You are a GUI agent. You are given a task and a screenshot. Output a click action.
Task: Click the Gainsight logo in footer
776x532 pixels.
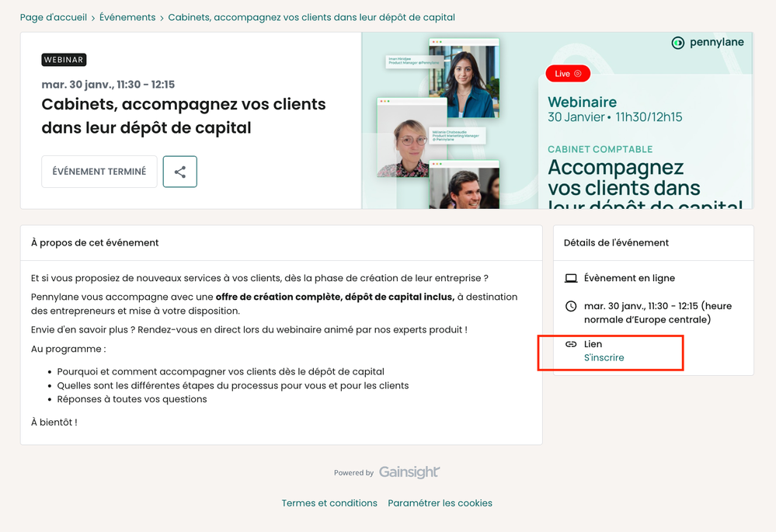click(x=409, y=471)
